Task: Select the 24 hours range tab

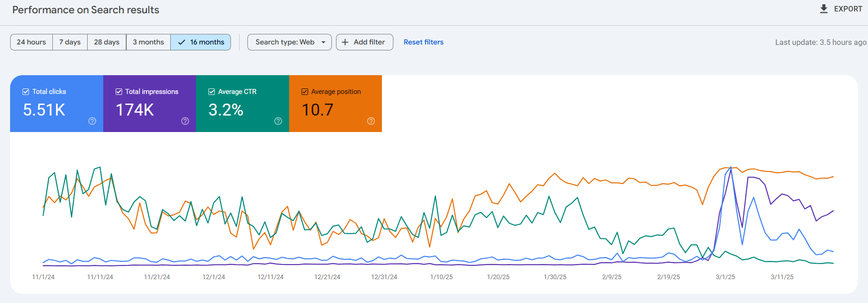Action: pyautogui.click(x=31, y=42)
